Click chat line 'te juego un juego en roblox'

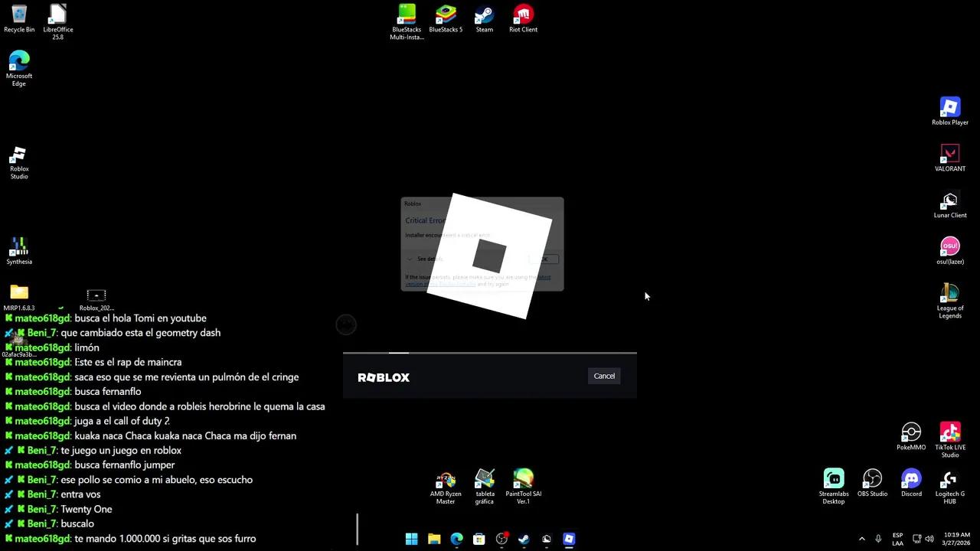[x=121, y=451]
